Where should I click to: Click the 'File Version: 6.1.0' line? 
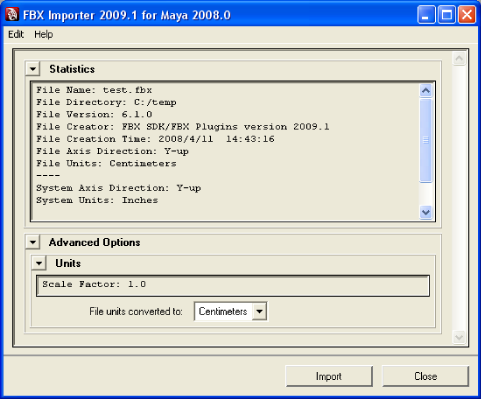tap(94, 114)
